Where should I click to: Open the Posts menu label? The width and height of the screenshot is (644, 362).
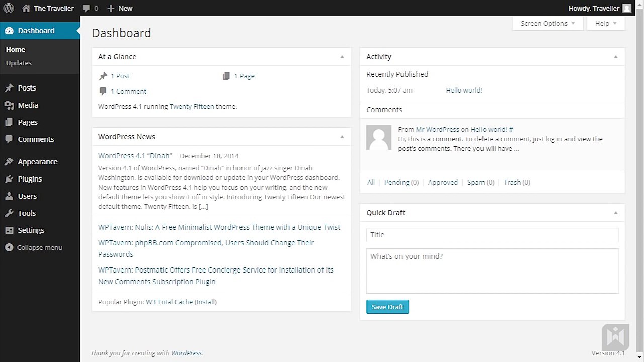point(27,88)
